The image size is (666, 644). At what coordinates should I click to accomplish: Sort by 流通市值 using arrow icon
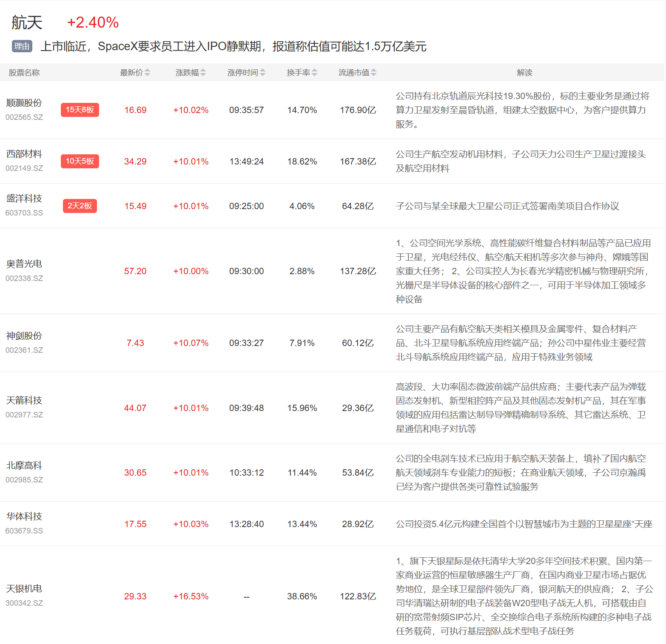click(373, 73)
